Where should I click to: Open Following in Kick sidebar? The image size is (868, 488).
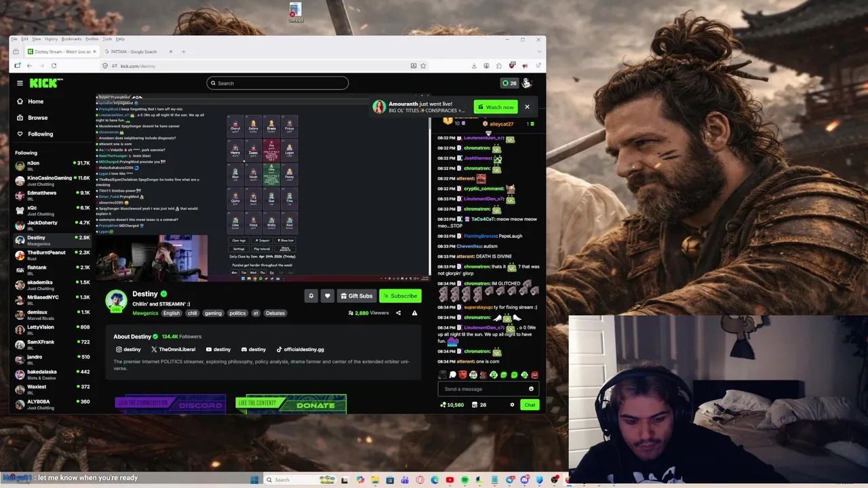(x=40, y=134)
